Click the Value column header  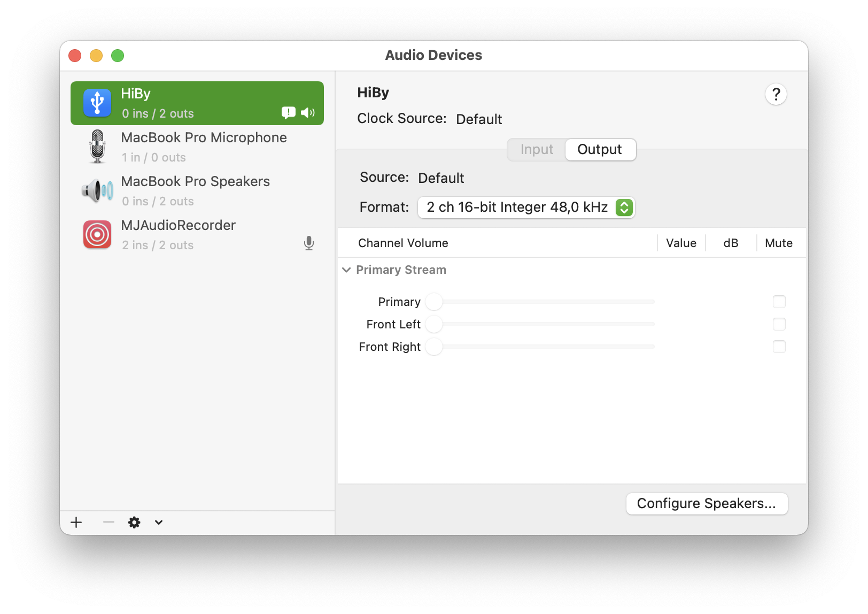pyautogui.click(x=681, y=243)
